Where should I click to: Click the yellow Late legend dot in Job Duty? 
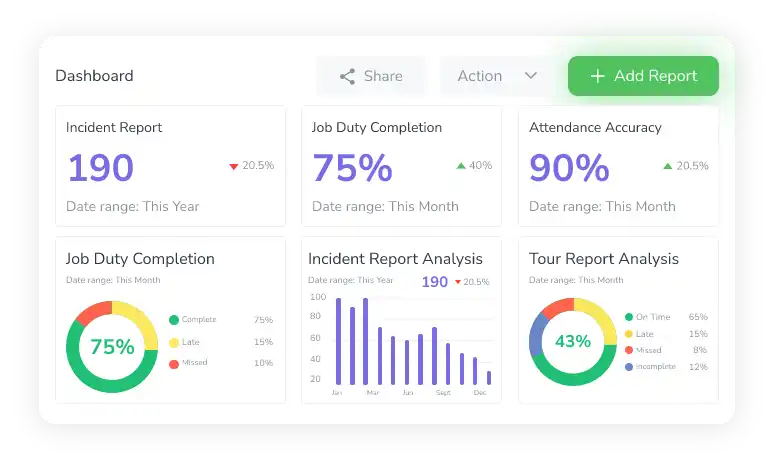click(x=174, y=343)
